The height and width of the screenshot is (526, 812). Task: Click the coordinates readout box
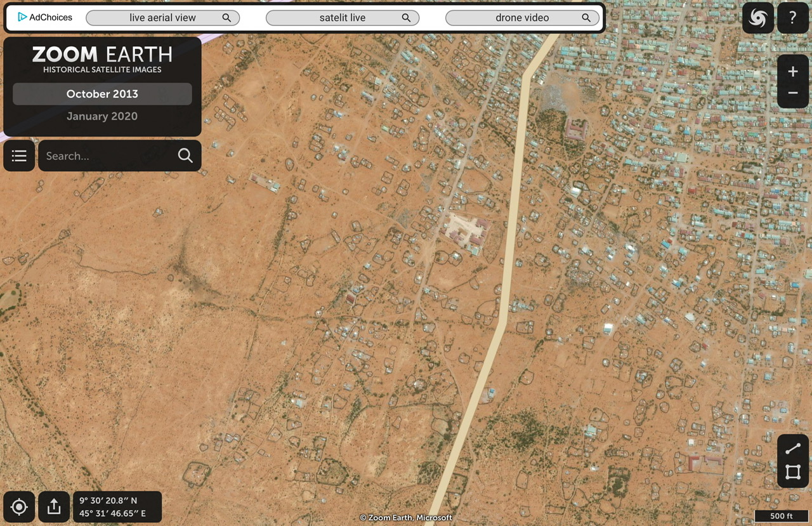point(117,507)
